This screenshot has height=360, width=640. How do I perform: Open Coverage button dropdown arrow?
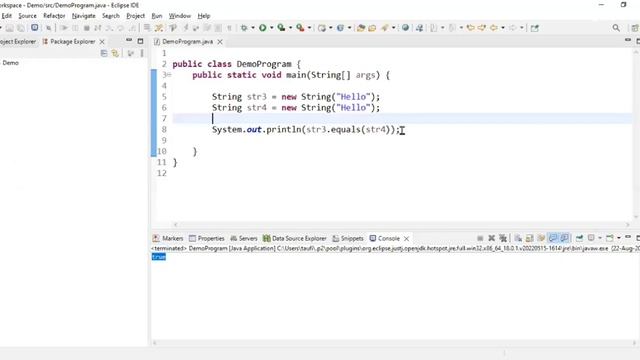290,28
